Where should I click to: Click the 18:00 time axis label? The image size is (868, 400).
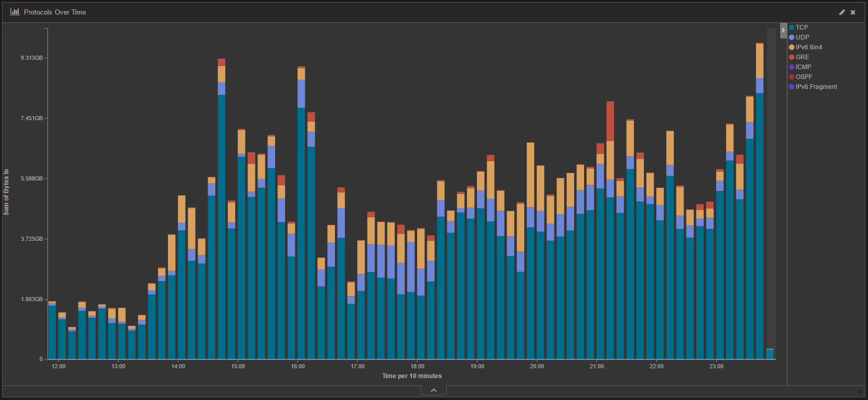(x=418, y=366)
